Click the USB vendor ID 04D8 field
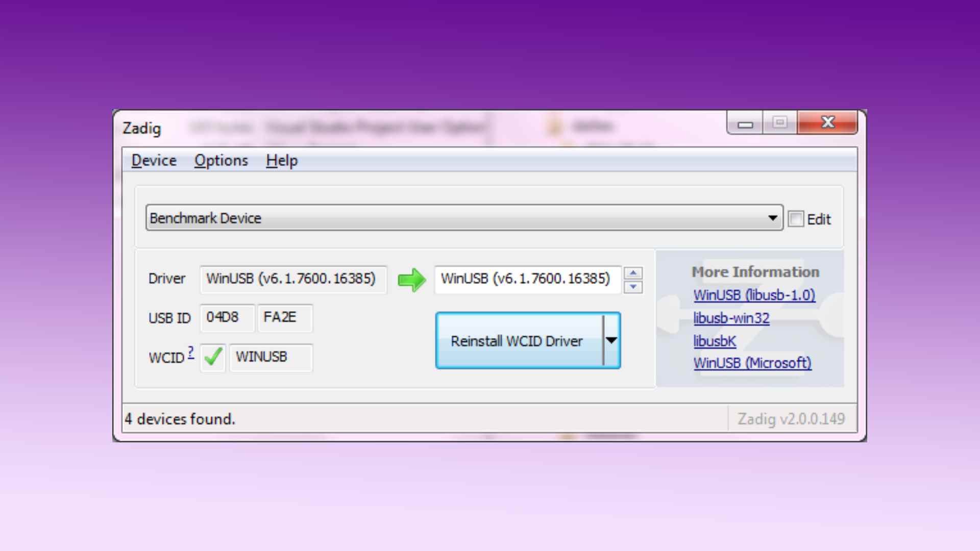 point(227,318)
